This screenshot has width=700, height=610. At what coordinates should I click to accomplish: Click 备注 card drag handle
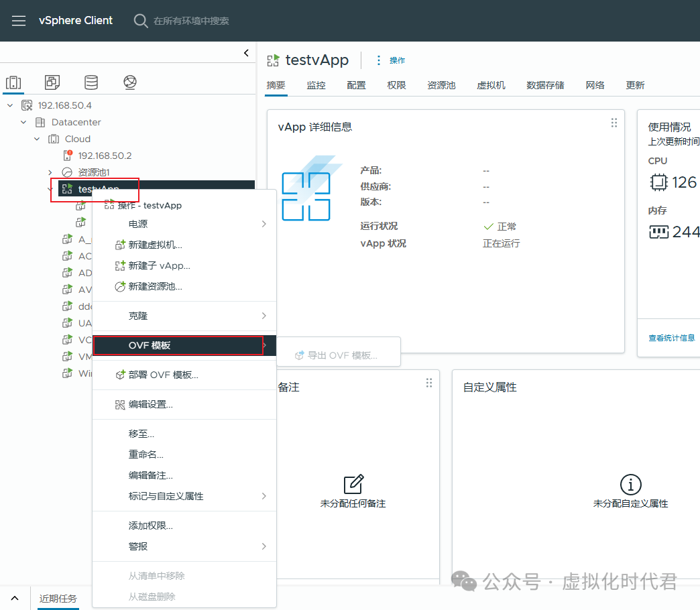(429, 383)
